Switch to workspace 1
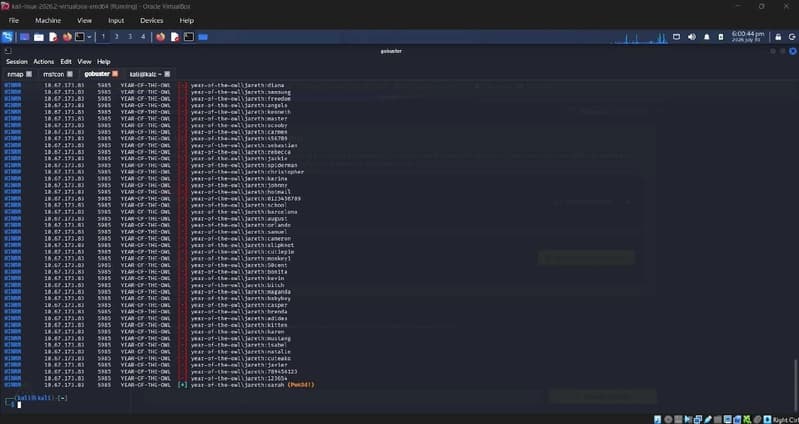Screen dimensions: 799x424 click(x=103, y=37)
